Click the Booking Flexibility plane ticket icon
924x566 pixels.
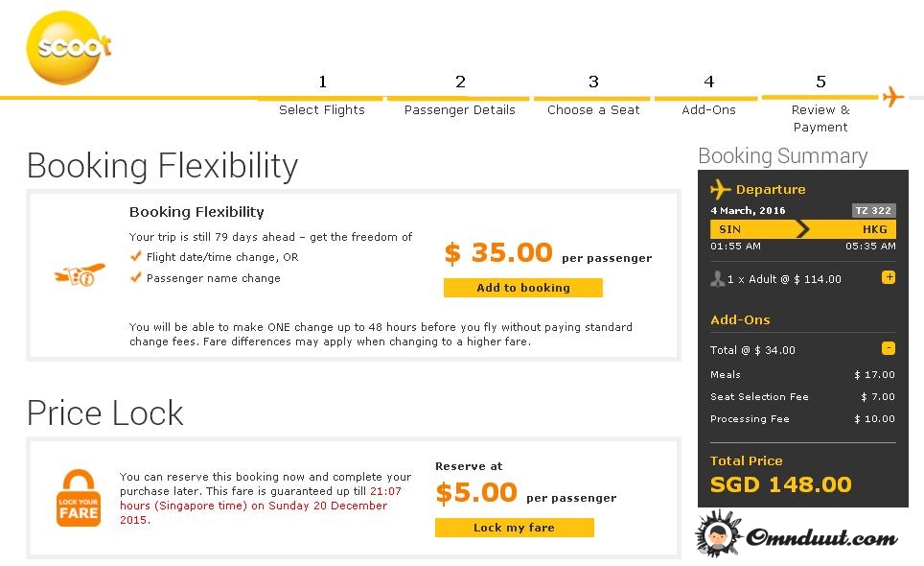(81, 274)
